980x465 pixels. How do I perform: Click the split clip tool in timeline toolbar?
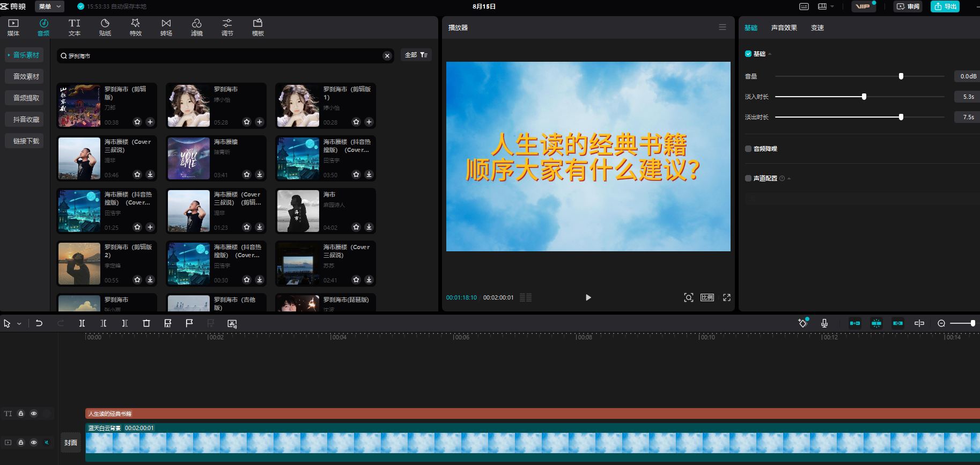coord(82,323)
